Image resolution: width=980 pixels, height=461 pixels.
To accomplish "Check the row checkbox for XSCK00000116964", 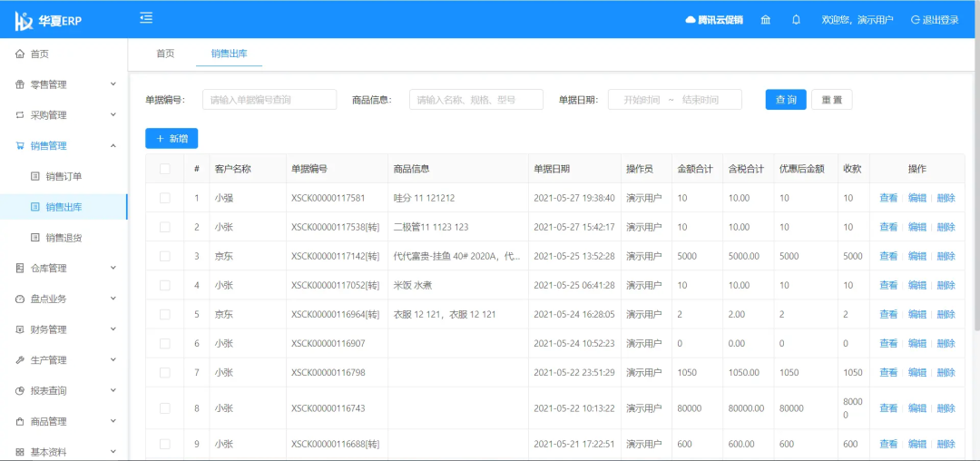I will click(x=164, y=314).
